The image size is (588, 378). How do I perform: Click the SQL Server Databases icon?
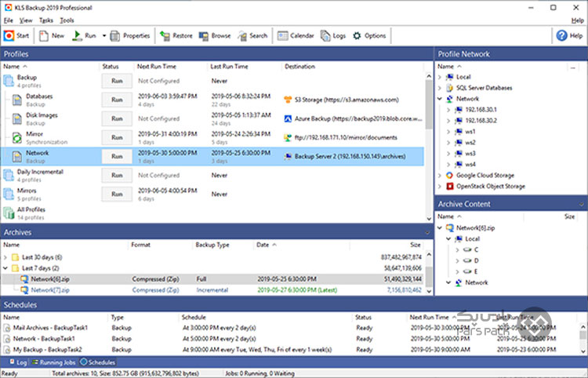coord(450,88)
